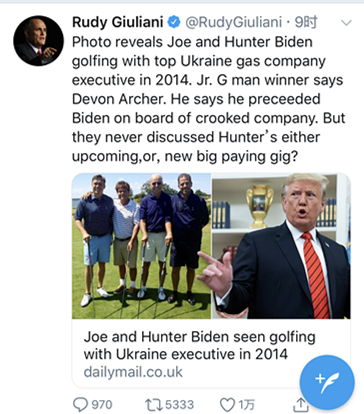Click the Rudy Giuliani display name
Screen dimensions: 364x414
tap(118, 22)
